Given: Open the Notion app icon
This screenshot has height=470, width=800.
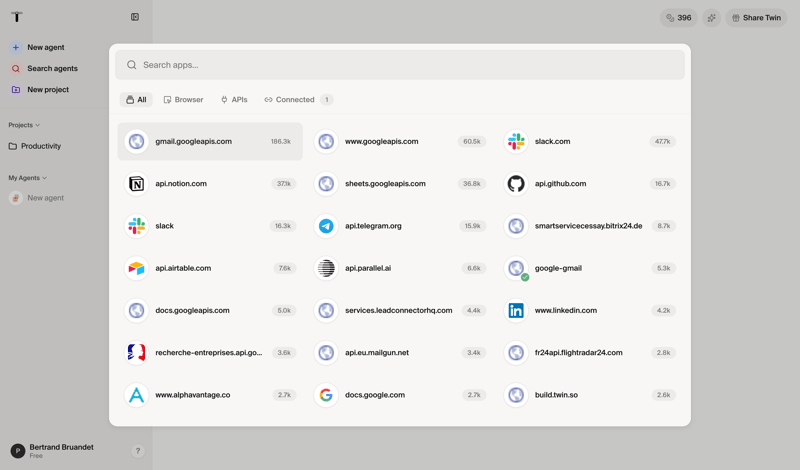Looking at the screenshot, I should point(137,184).
